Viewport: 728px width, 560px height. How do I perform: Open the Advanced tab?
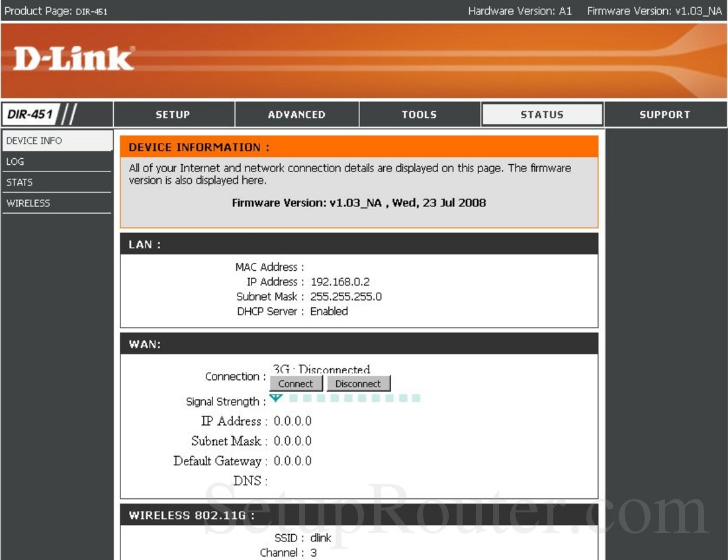[296, 115]
